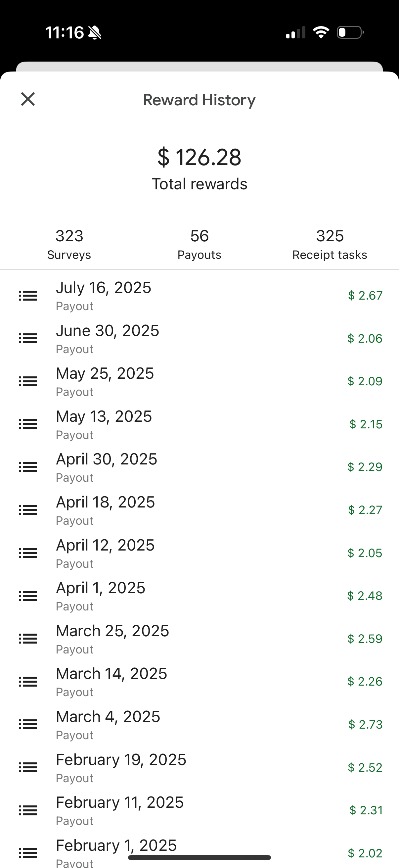Screen dimensions: 399x868
Task: Tap the $ 2.52 amount for February 19
Action: point(365,768)
